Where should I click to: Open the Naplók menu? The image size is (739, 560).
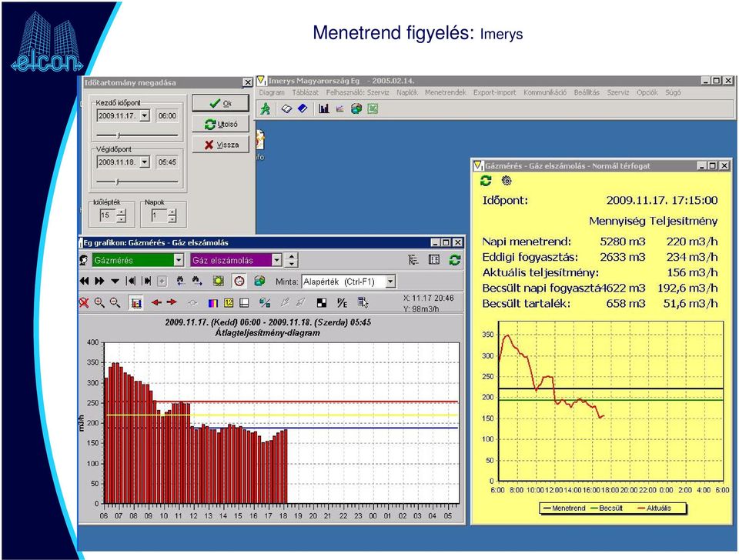(x=407, y=92)
